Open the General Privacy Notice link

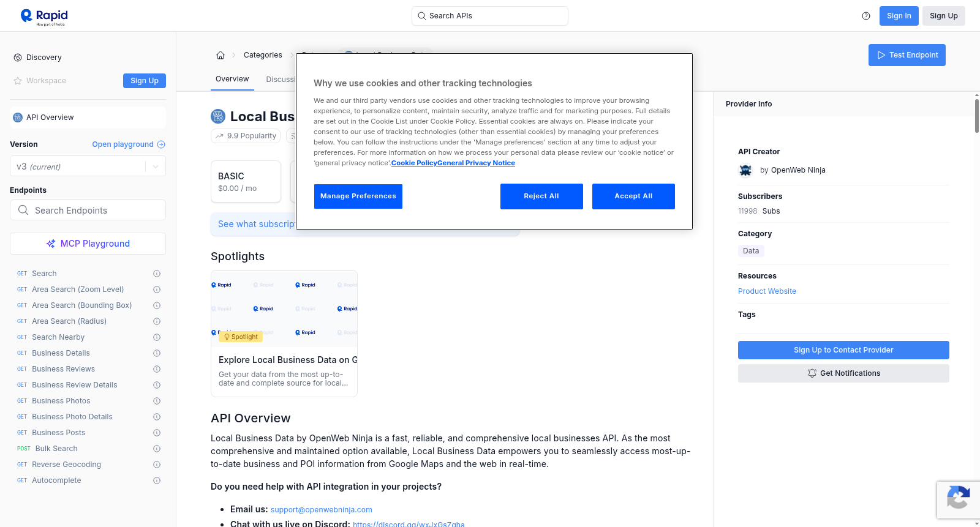click(477, 163)
